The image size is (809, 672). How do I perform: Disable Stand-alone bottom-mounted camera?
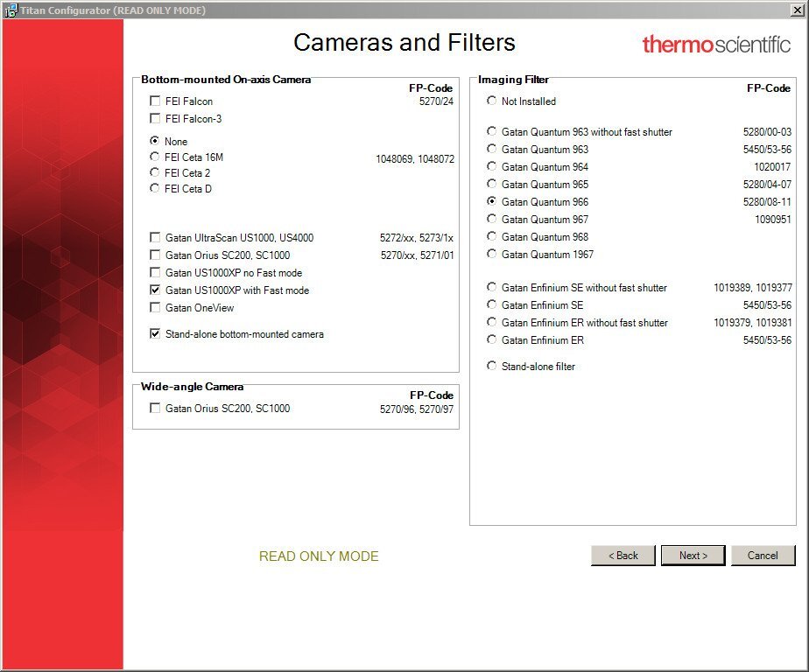pos(155,333)
